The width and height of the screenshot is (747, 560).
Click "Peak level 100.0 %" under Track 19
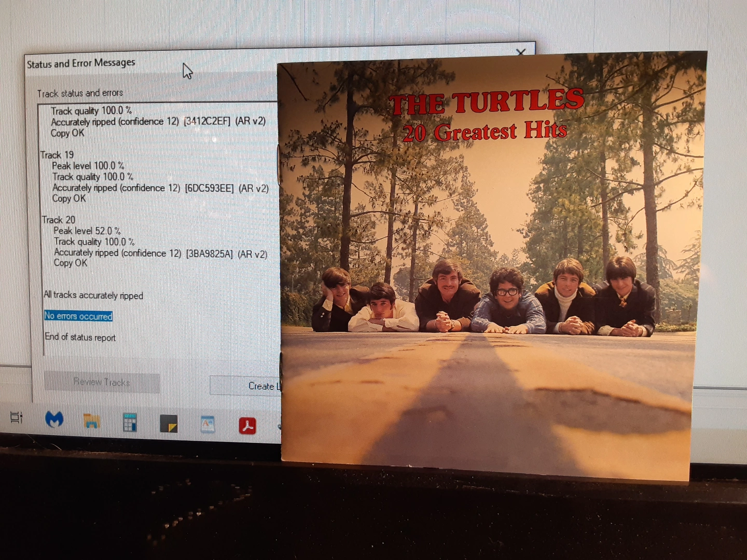[x=88, y=165]
